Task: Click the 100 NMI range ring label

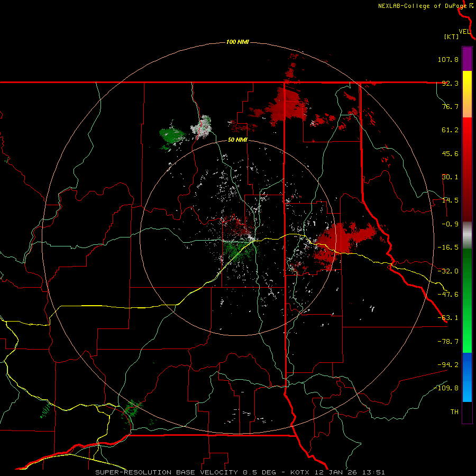Action: [237, 42]
